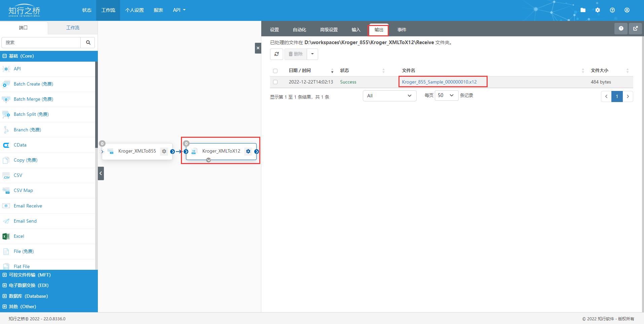Open the API menu in top navigation
This screenshot has height=324, width=644.
click(179, 10)
